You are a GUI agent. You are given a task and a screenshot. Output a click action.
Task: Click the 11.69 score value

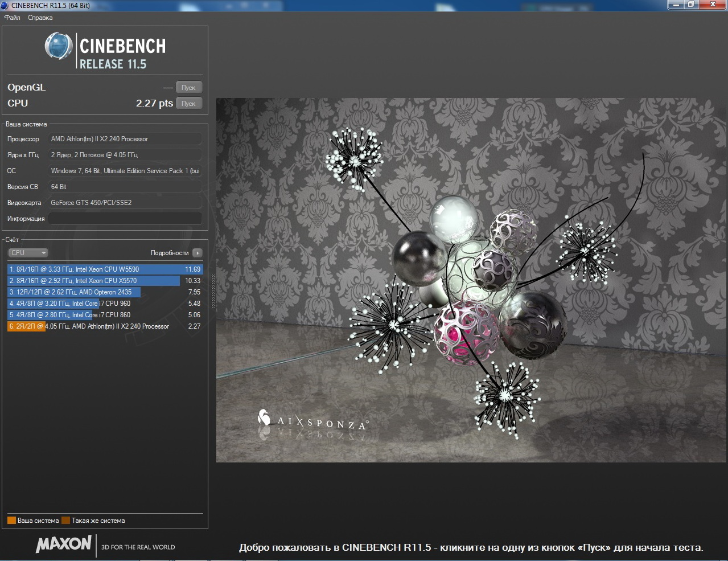coord(193,269)
